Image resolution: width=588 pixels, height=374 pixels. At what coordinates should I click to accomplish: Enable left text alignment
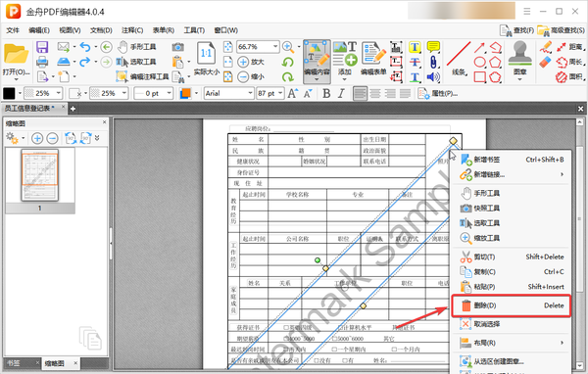pos(360,93)
